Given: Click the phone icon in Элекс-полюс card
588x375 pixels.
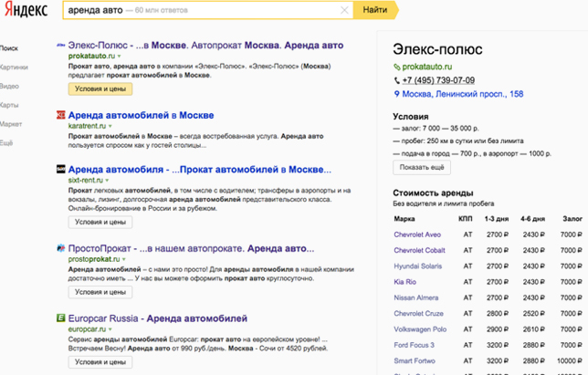Looking at the screenshot, I should pos(397,80).
